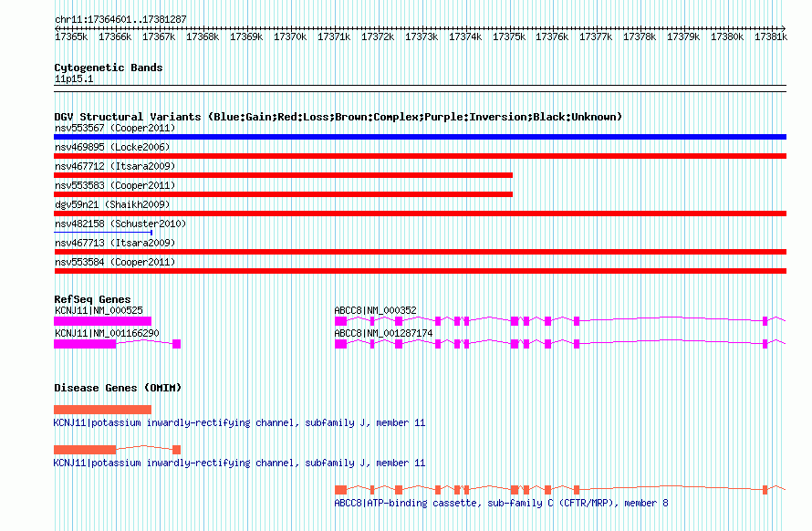
Task: Click the blue nsv553567 gain variant bar
Action: [x=420, y=137]
